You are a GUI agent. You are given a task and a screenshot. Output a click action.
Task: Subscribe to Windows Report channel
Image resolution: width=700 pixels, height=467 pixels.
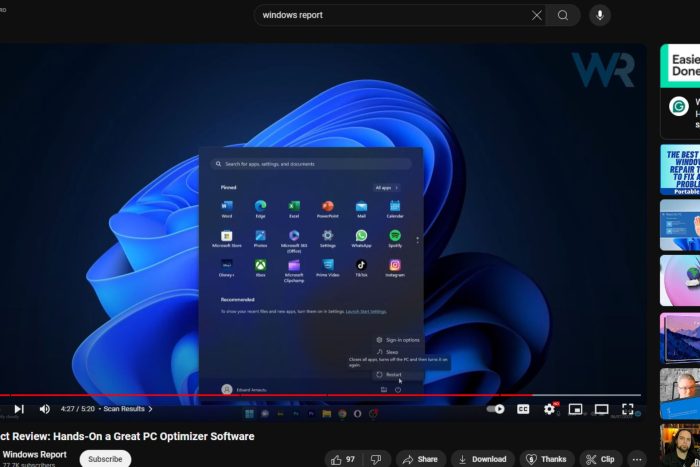click(x=105, y=459)
